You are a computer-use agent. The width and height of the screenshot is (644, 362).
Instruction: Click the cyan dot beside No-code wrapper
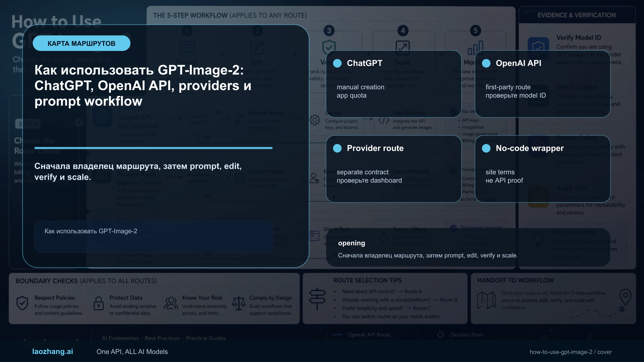point(486,148)
